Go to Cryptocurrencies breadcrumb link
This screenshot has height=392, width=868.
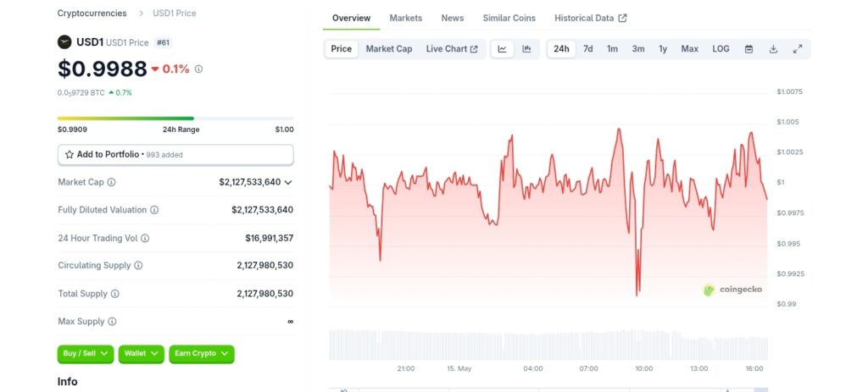coord(92,13)
